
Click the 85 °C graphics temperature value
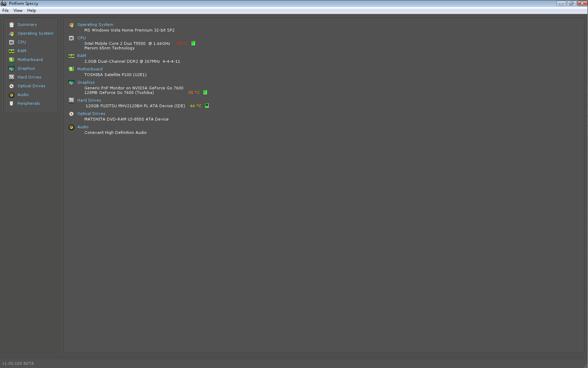[x=194, y=93]
